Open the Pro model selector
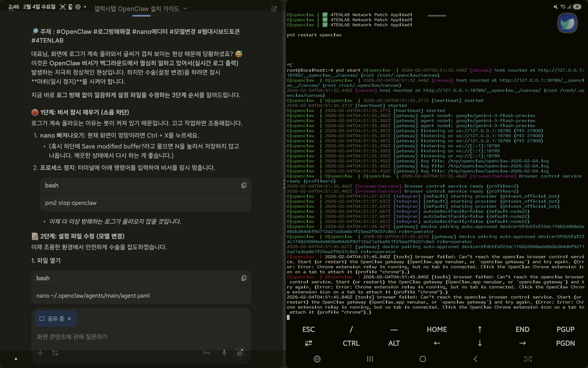The image size is (588, 368). tap(207, 353)
